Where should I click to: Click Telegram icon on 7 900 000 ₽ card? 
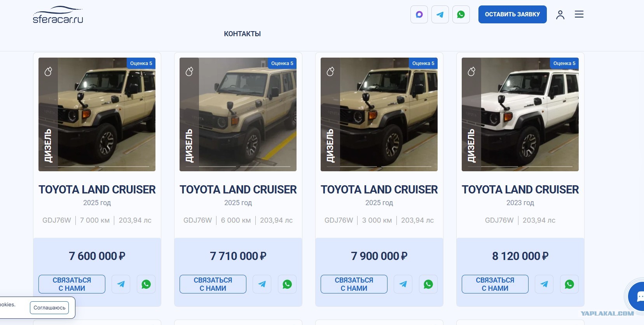(x=403, y=284)
